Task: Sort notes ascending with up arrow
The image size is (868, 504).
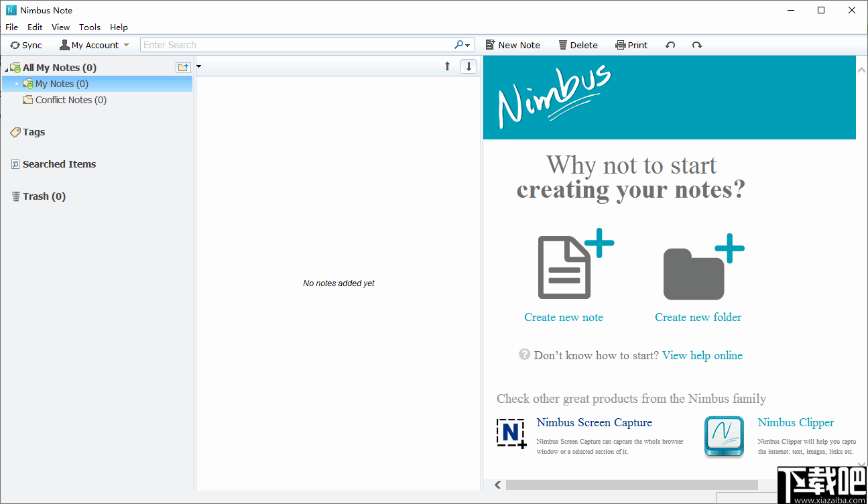Action: click(448, 66)
